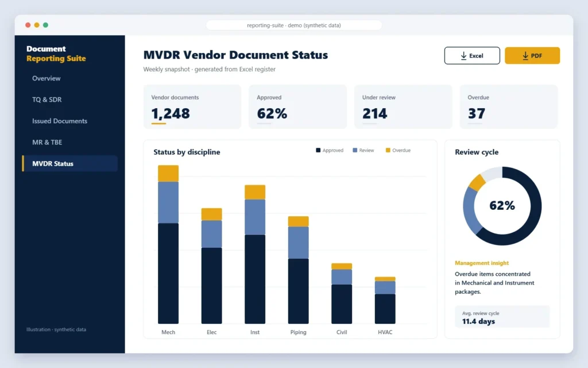Select MR & TBE sidebar item

[47, 143]
